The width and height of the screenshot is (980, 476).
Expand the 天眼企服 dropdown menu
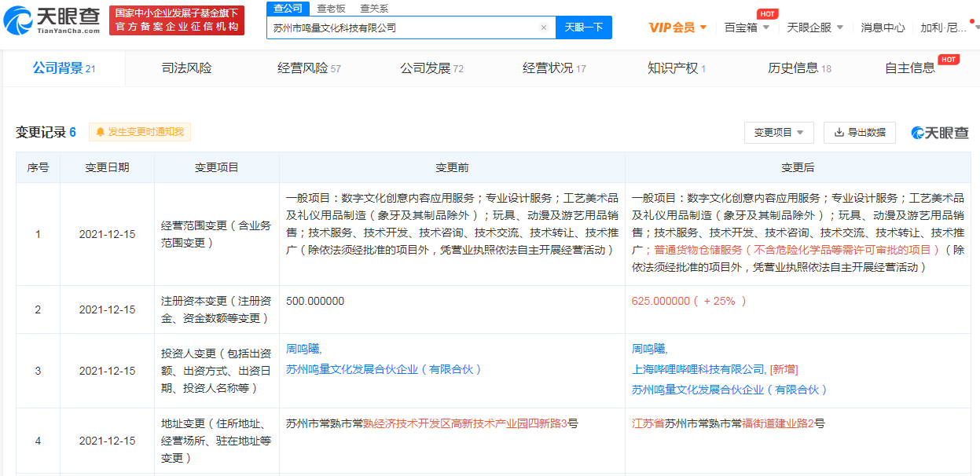(815, 27)
